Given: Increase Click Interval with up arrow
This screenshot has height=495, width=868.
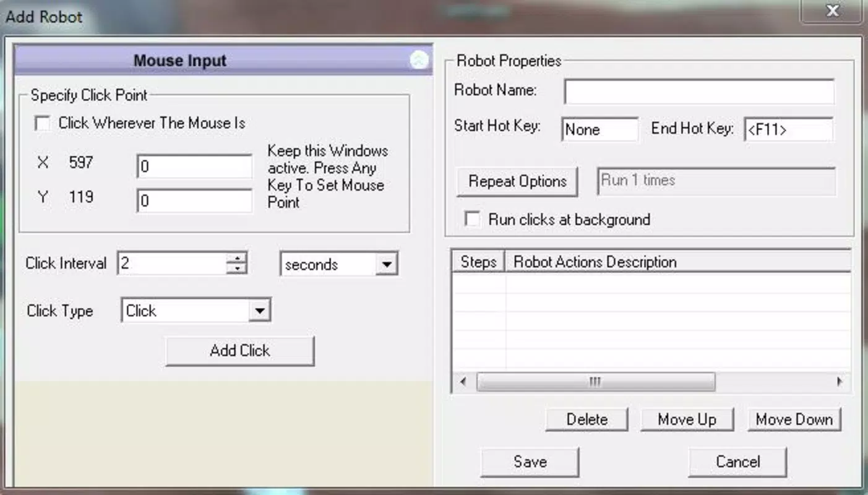Looking at the screenshot, I should click(237, 257).
